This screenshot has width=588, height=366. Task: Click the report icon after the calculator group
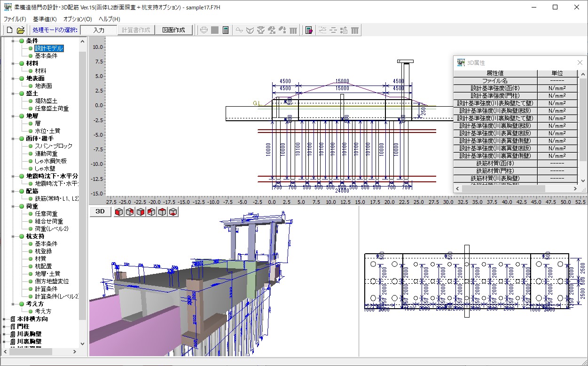pos(309,30)
